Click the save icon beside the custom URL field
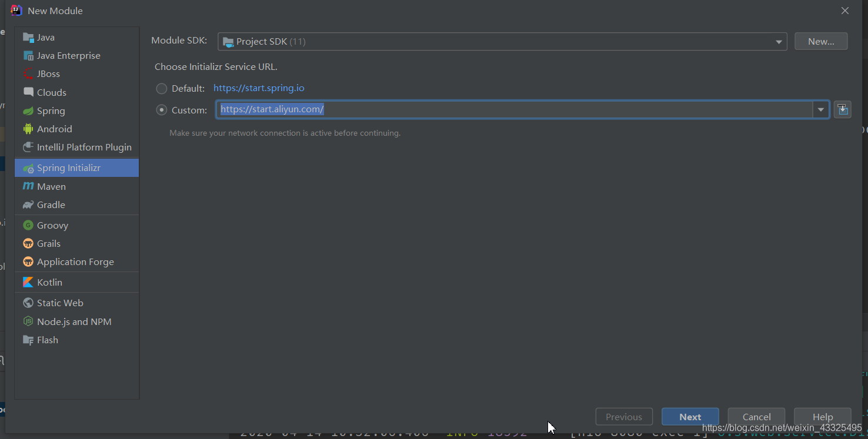This screenshot has height=439, width=868. coord(843,110)
